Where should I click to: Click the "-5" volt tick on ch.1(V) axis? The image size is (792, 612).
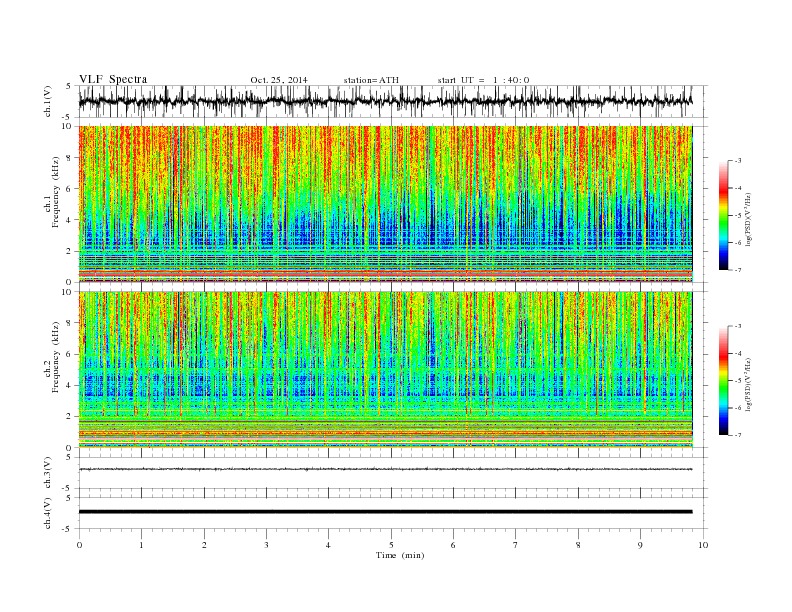[x=68, y=117]
